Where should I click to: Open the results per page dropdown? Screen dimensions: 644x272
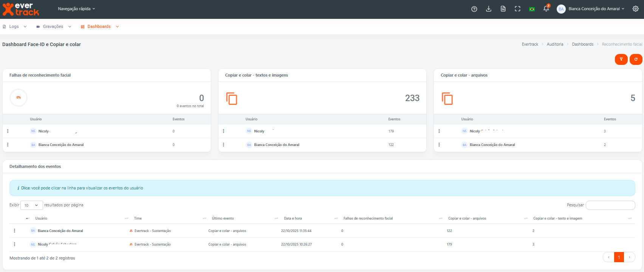[31, 205]
